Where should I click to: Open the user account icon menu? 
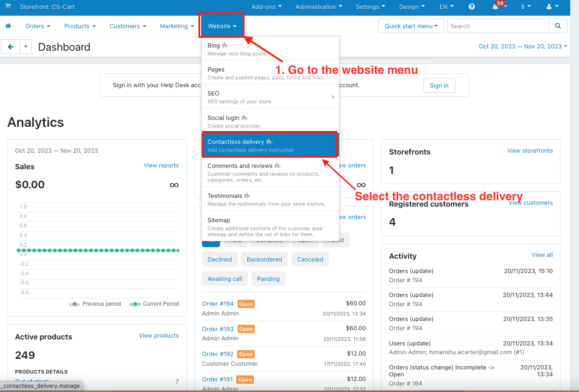[x=552, y=6]
